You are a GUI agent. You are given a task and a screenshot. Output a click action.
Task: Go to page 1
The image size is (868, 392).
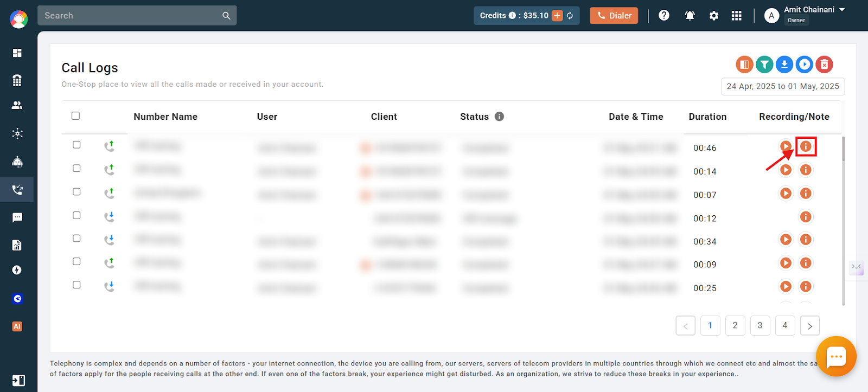pyautogui.click(x=710, y=325)
